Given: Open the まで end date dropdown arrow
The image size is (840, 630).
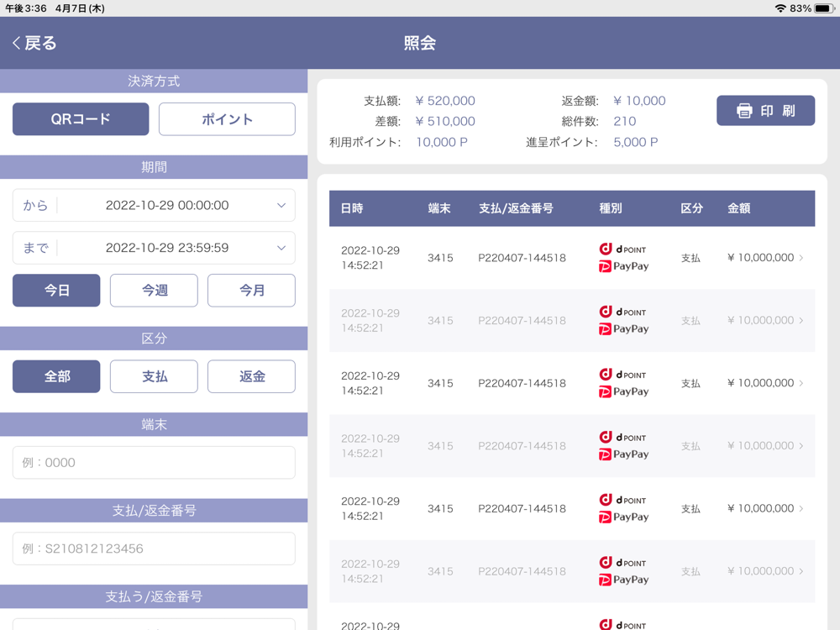Looking at the screenshot, I should pyautogui.click(x=281, y=248).
